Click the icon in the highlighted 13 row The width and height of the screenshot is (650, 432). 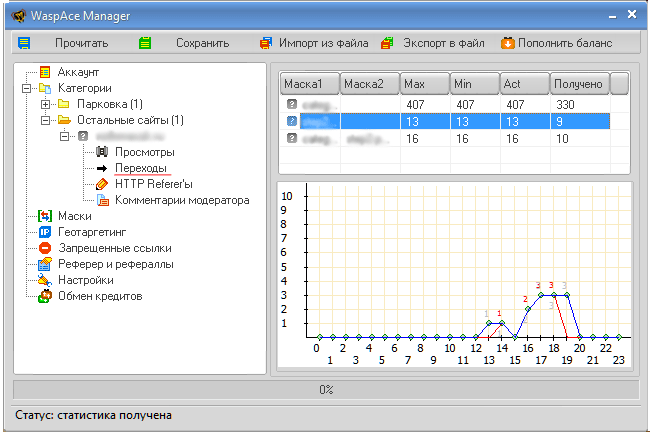(x=292, y=121)
